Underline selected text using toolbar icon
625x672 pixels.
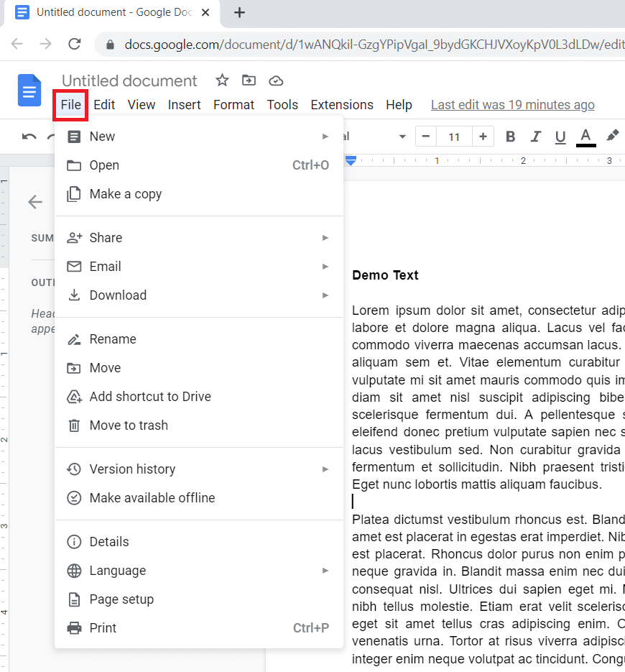pos(560,136)
